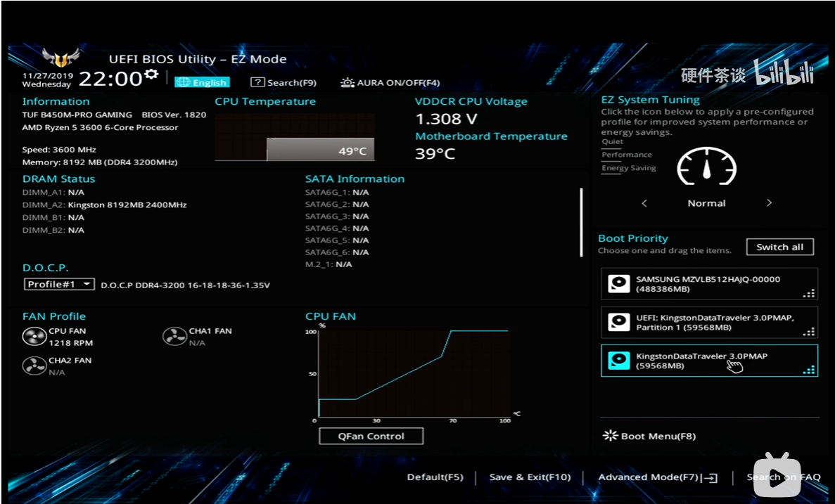The image size is (835, 504).
Task: Click the '1.308 V' voltage value
Action: [446, 119]
